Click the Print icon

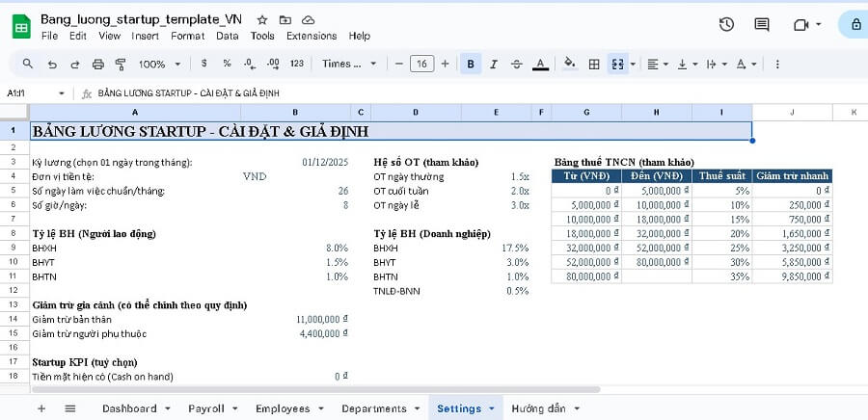pyautogui.click(x=98, y=65)
